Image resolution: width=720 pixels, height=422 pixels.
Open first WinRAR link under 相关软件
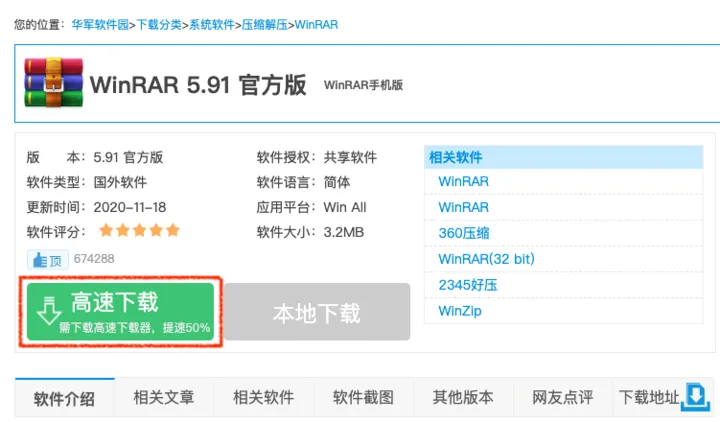(x=463, y=181)
